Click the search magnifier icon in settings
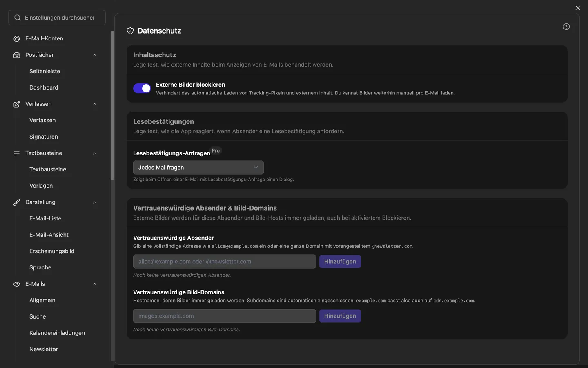This screenshot has width=588, height=368. coord(17,18)
